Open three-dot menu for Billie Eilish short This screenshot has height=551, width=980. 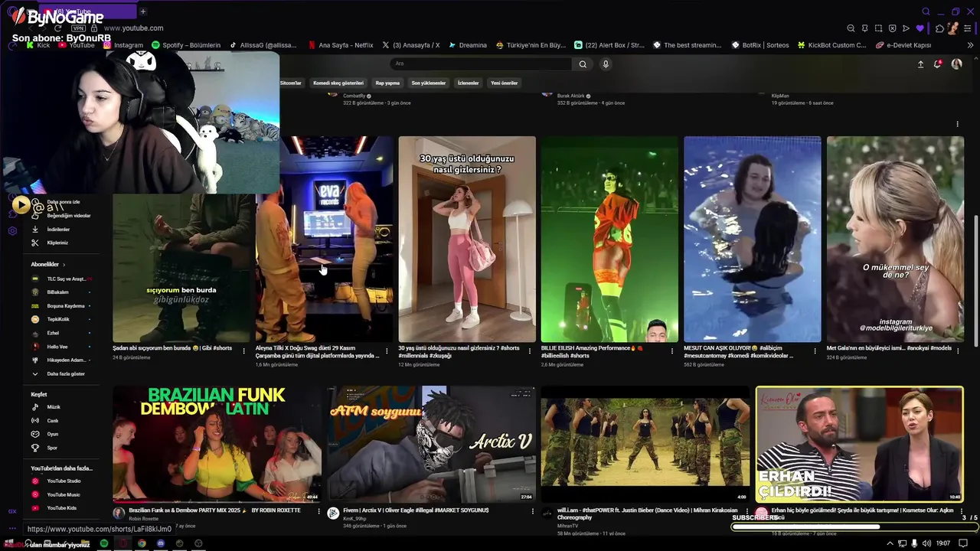[x=672, y=351]
